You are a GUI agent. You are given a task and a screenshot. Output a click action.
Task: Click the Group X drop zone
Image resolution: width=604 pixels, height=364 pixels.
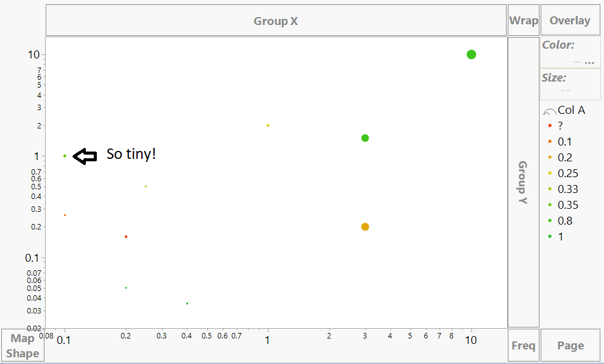point(276,21)
